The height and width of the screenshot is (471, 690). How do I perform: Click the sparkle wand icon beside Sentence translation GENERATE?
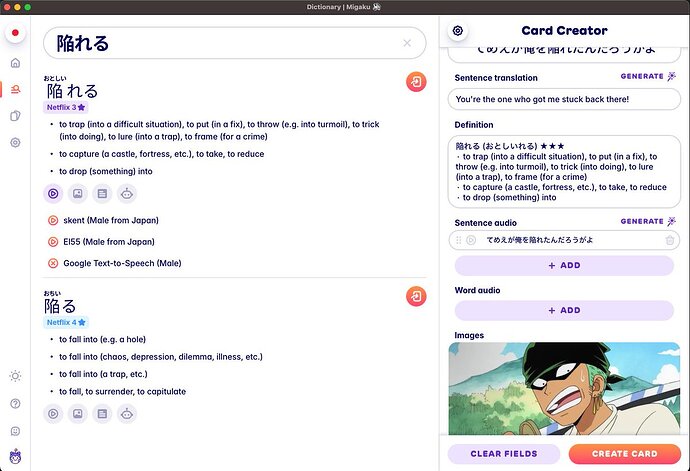tap(672, 76)
